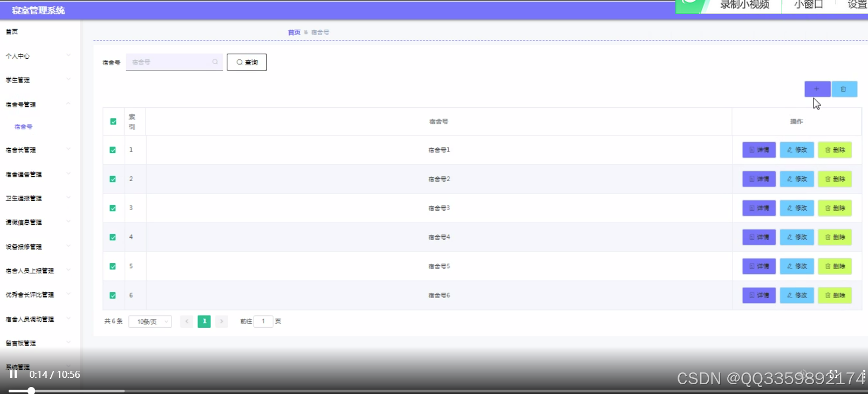Open the 宿舍人员上报管理 menu item
This screenshot has height=394, width=868.
pyautogui.click(x=30, y=271)
